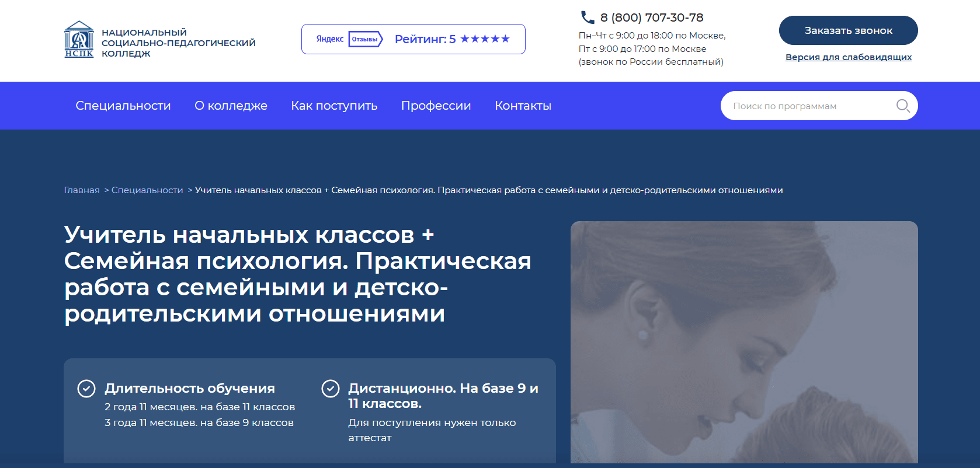
Task: Open the О колледже menu
Action: point(231,106)
